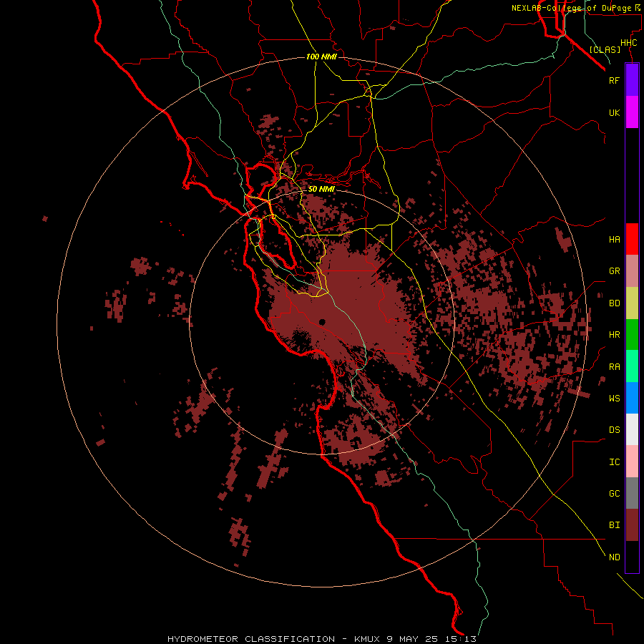Click the DS white legend swatch
Image resolution: width=644 pixels, height=644 pixels.
coord(632,429)
